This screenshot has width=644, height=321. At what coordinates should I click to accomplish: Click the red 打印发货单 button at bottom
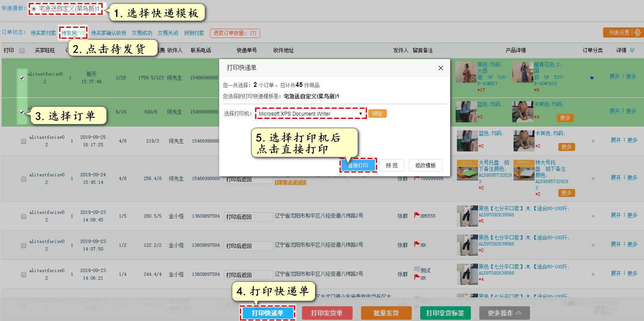pyautogui.click(x=327, y=313)
